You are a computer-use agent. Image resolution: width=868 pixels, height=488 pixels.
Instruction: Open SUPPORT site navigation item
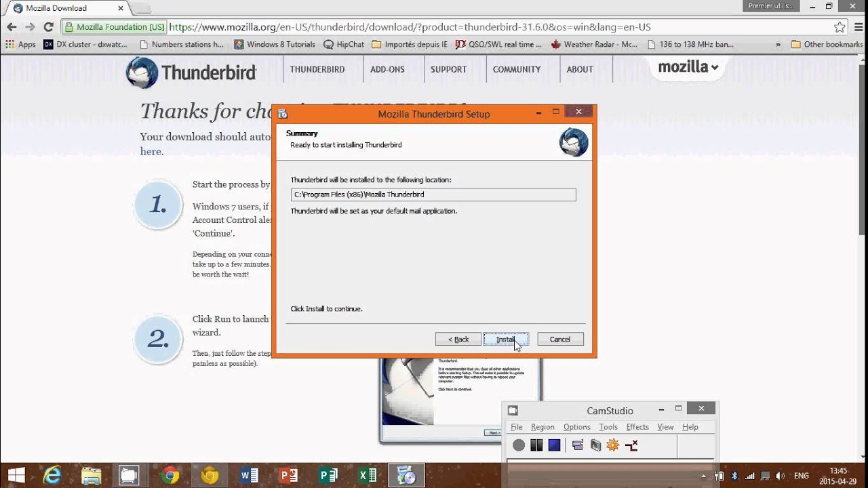448,69
